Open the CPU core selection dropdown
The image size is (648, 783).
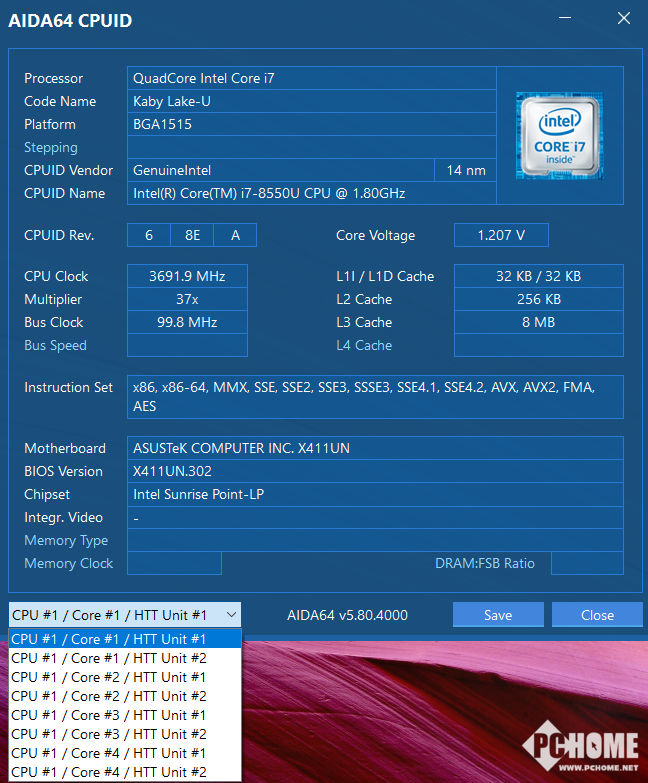pos(124,615)
